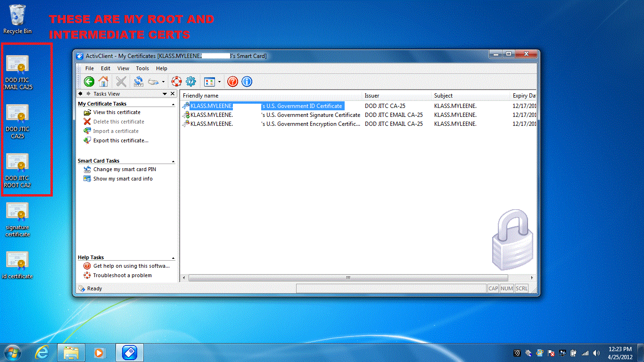Click the horizontal scrollbar of certificate list
This screenshot has width=644, height=362.
coord(348,278)
